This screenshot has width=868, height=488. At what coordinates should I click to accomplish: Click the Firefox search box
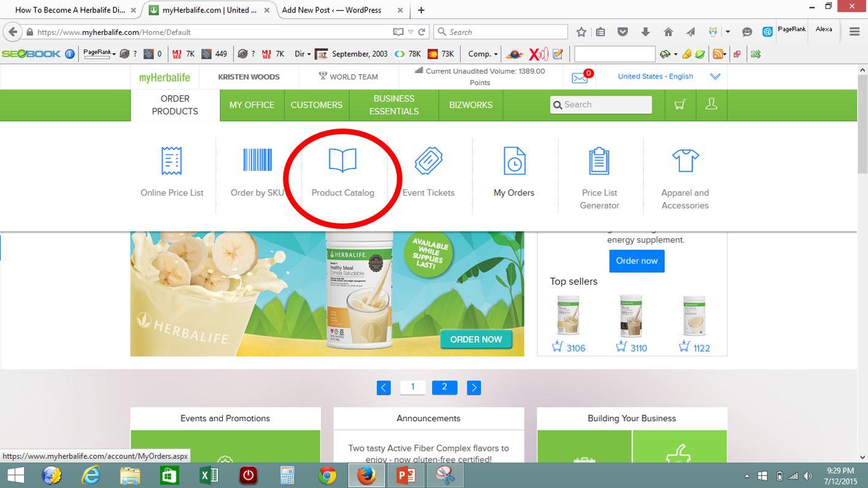pyautogui.click(x=501, y=32)
